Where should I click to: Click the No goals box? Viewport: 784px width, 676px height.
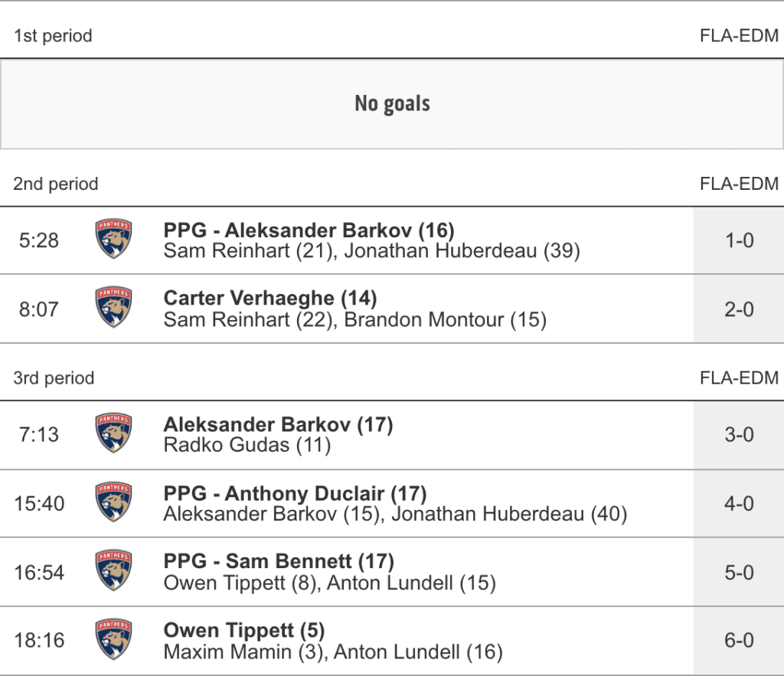coord(392,104)
